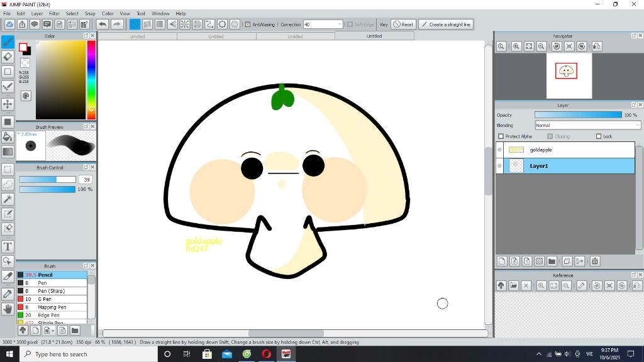The width and height of the screenshot is (644, 362).
Task: Toggle the AntiAliasing checkbox
Action: 248,25
